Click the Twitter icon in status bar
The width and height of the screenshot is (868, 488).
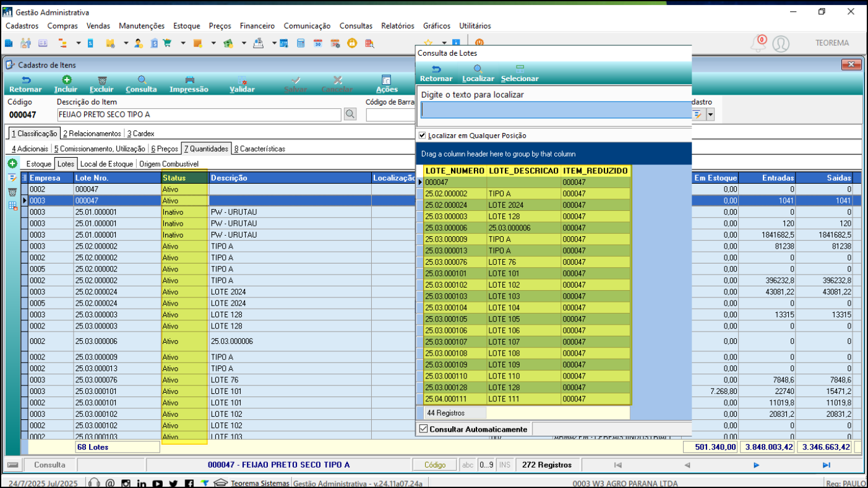[x=173, y=484]
